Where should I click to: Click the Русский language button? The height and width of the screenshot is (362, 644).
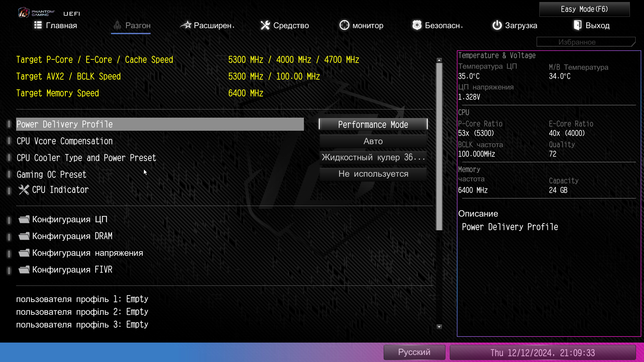pyautogui.click(x=414, y=352)
